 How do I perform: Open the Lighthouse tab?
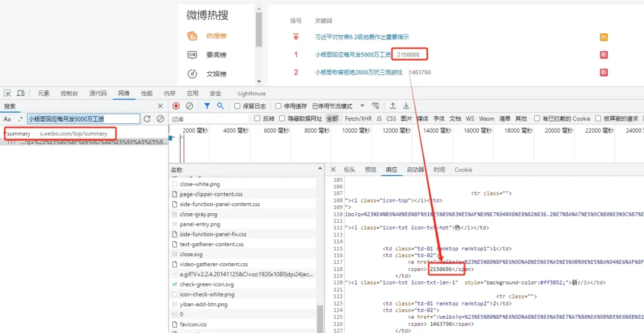tap(252, 94)
